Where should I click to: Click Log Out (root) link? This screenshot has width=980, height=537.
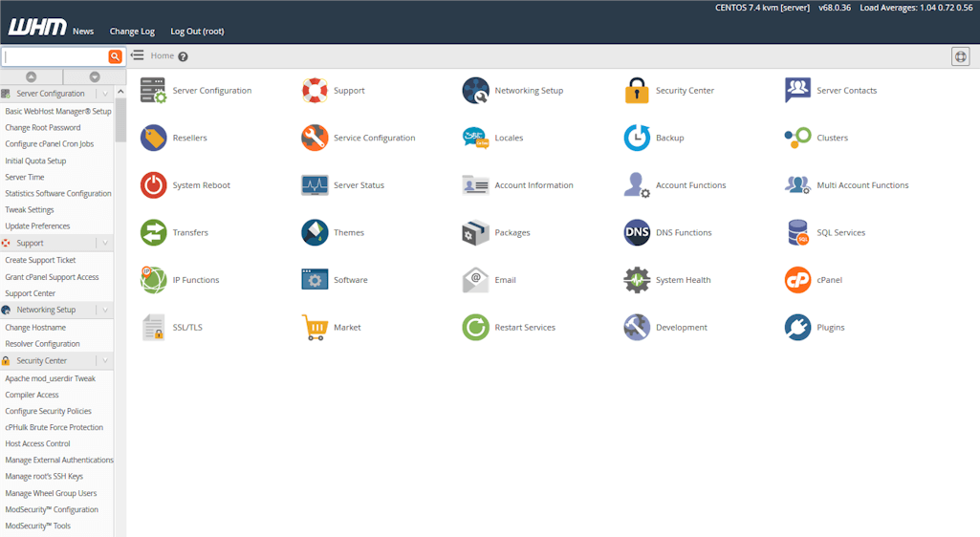tap(197, 32)
